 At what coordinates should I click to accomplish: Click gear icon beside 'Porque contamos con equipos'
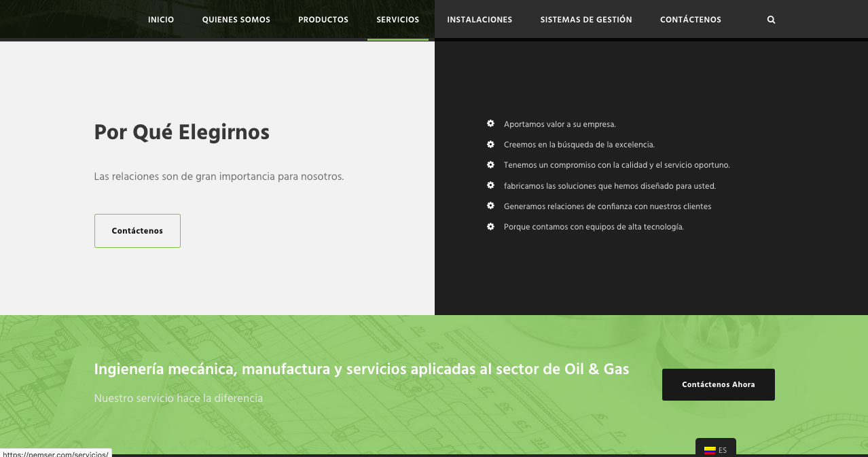[490, 227]
